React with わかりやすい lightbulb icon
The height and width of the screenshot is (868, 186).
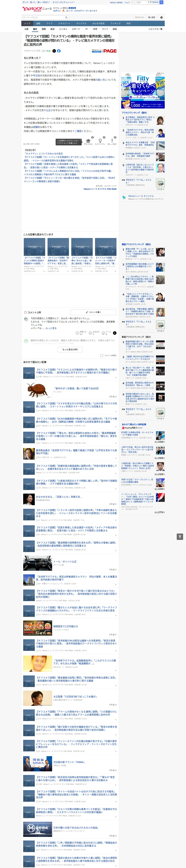coord(100,141)
